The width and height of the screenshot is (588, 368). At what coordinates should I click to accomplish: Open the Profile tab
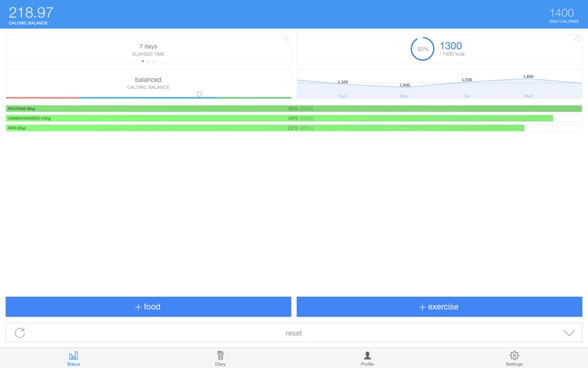pyautogui.click(x=368, y=358)
